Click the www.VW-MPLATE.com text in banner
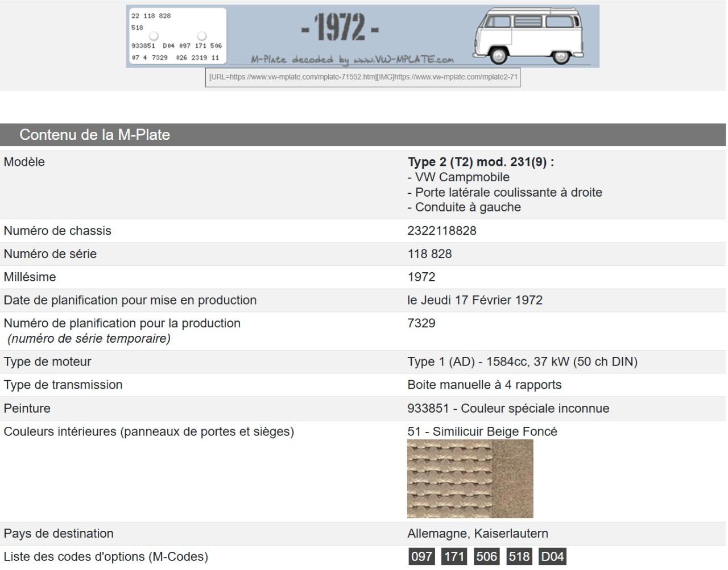This screenshot has height=570, width=728. point(403,60)
